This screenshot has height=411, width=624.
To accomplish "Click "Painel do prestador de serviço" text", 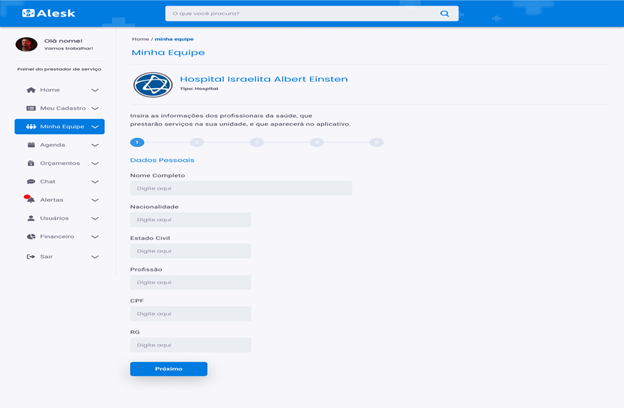I will pos(59,69).
